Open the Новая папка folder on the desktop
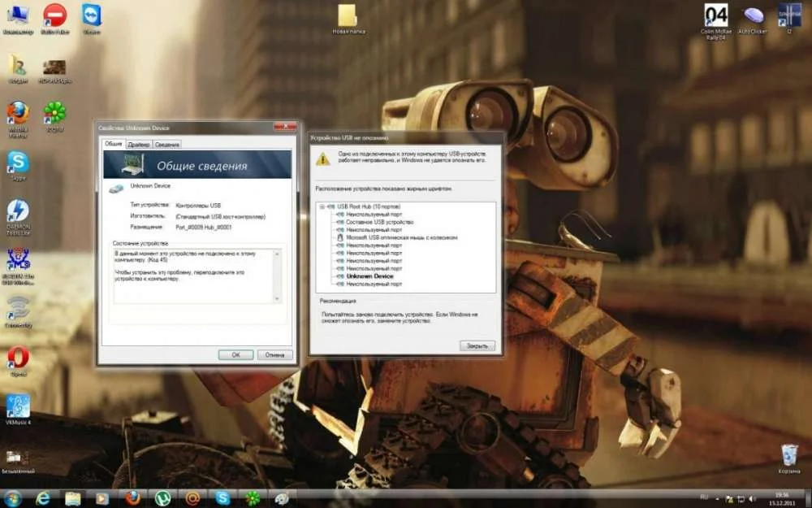Screen dimensions: 812x508 [x=348, y=19]
